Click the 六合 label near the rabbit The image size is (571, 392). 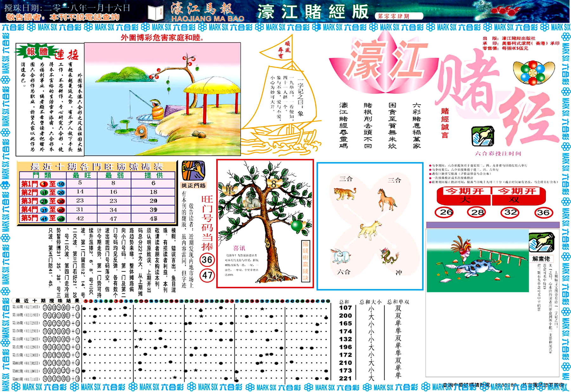coord(344,271)
